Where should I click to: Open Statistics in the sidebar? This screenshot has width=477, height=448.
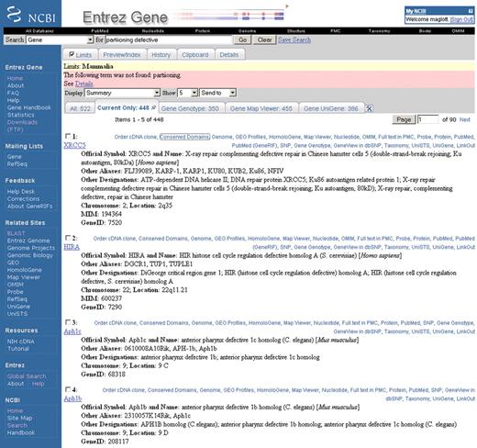[x=21, y=115]
